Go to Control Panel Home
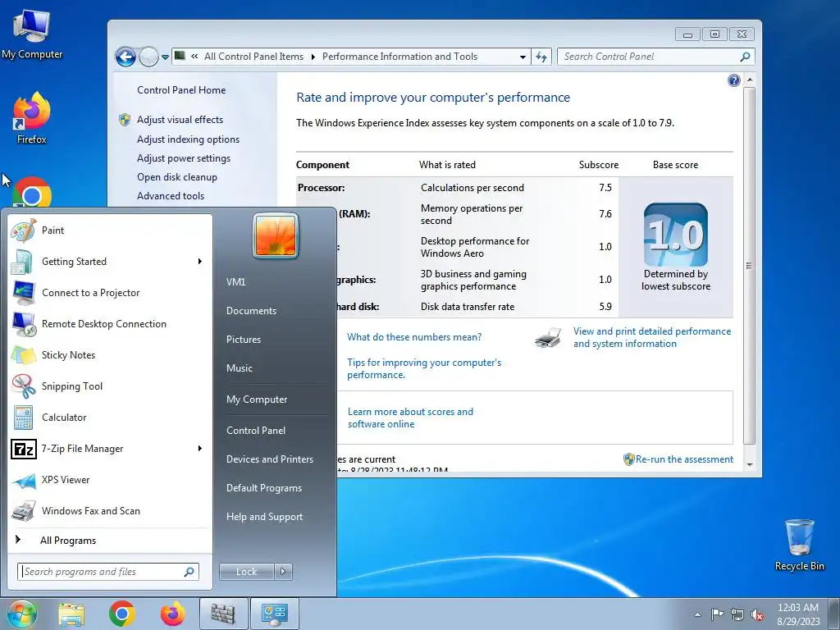 (181, 90)
